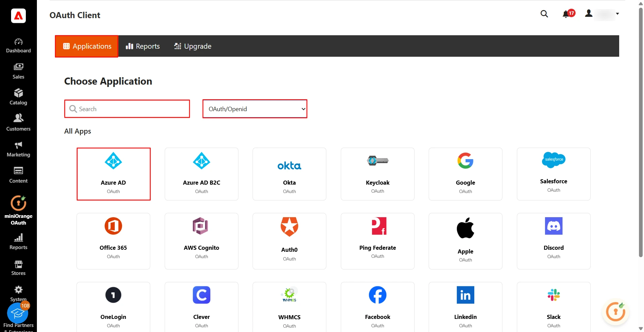Open the miniOrange OAuth sidebar menu

tap(18, 210)
